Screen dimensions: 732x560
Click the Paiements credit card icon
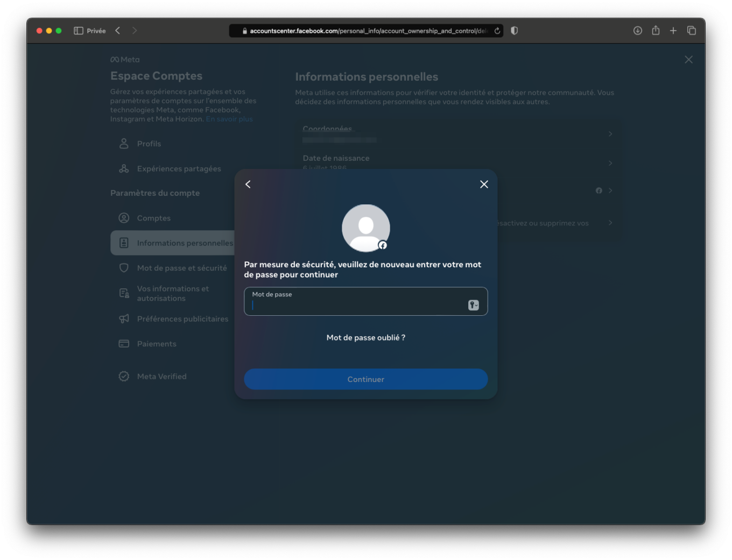tap(124, 343)
